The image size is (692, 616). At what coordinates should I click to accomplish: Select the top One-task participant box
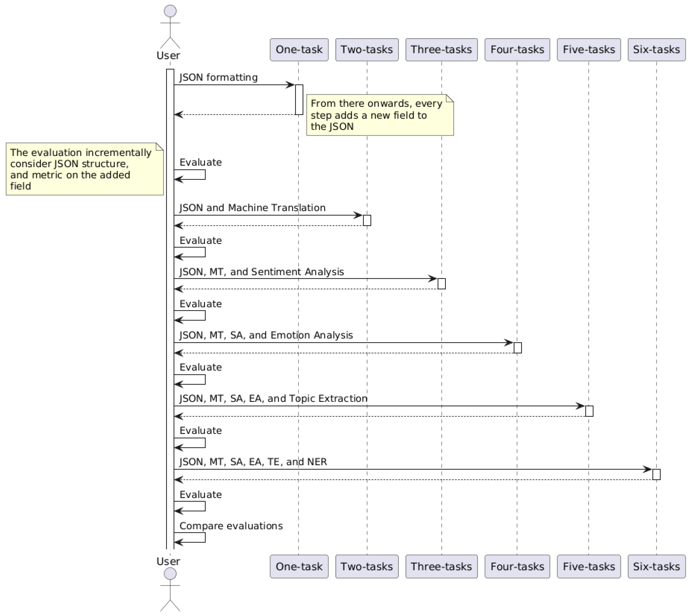coord(299,50)
